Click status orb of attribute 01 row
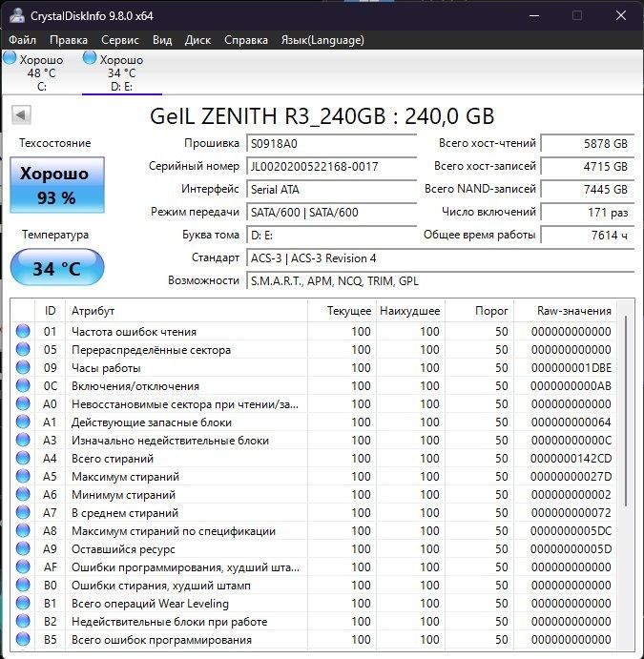644x659 pixels. tap(23, 331)
